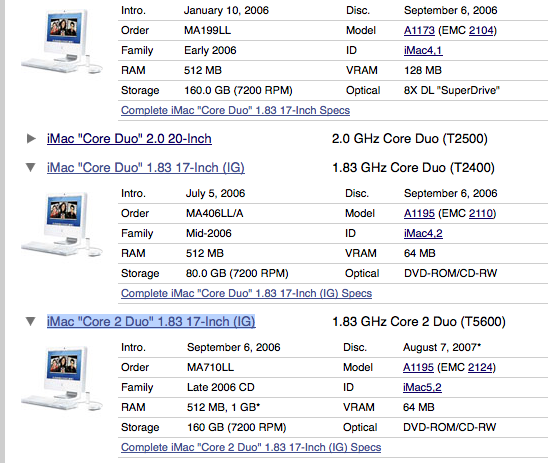Click iMac thumbnail for Late 2006 CD model
This screenshot has width=548, height=463.
tap(62, 378)
